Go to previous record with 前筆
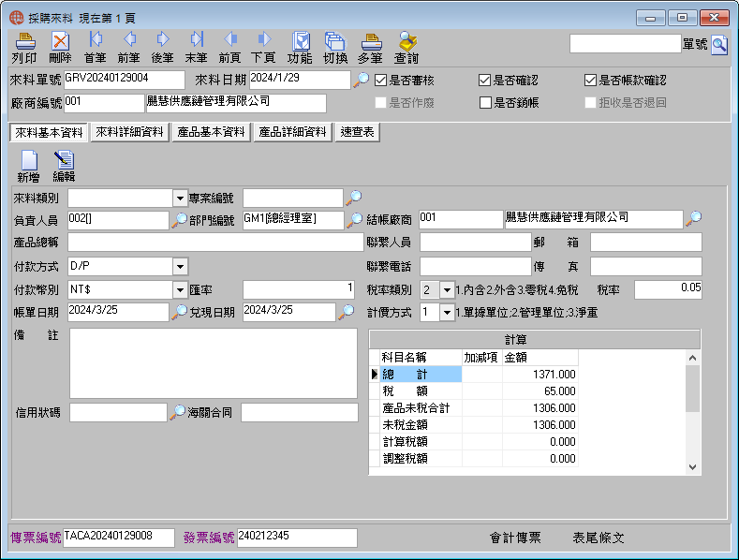Screen dimensions: 739x560 [x=128, y=48]
